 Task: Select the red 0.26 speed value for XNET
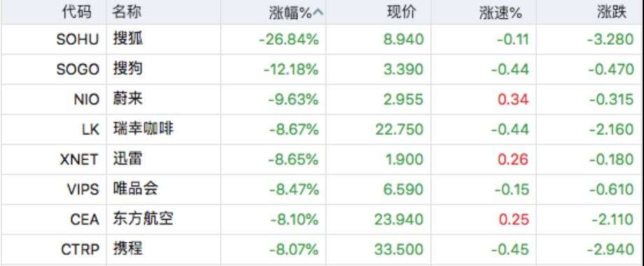coord(513,160)
